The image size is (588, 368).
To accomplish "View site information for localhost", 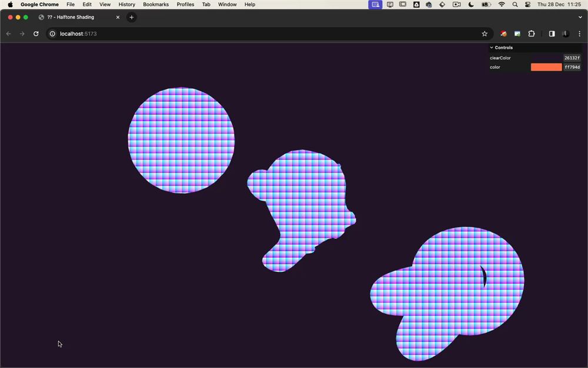I will (52, 34).
